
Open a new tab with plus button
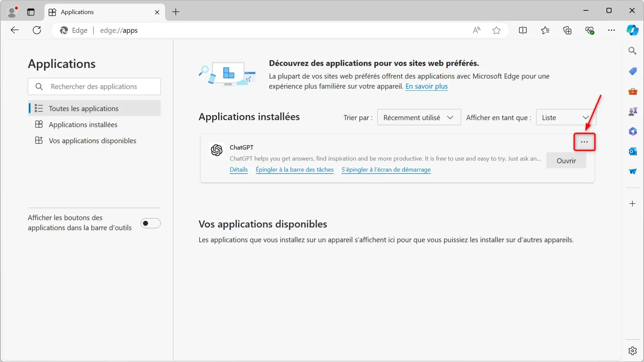point(176,12)
